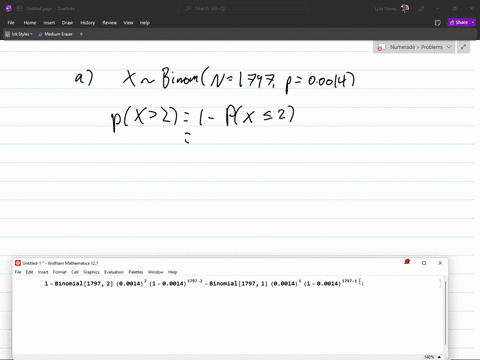Open the Mathematica Window menu
The image size is (480, 360).
(x=156, y=272)
